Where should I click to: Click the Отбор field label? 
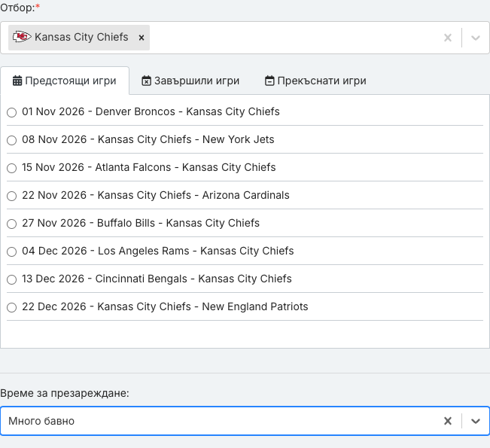[x=20, y=8]
